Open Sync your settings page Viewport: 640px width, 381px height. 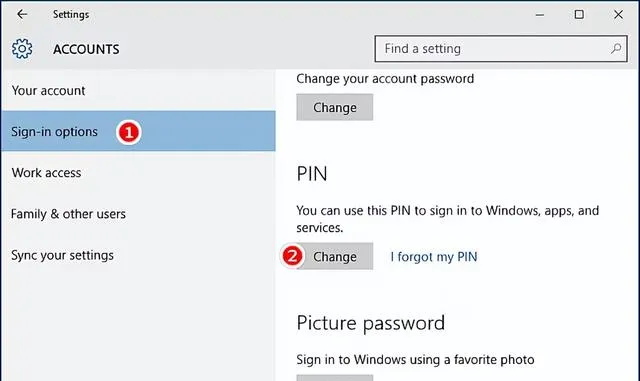tap(138, 255)
